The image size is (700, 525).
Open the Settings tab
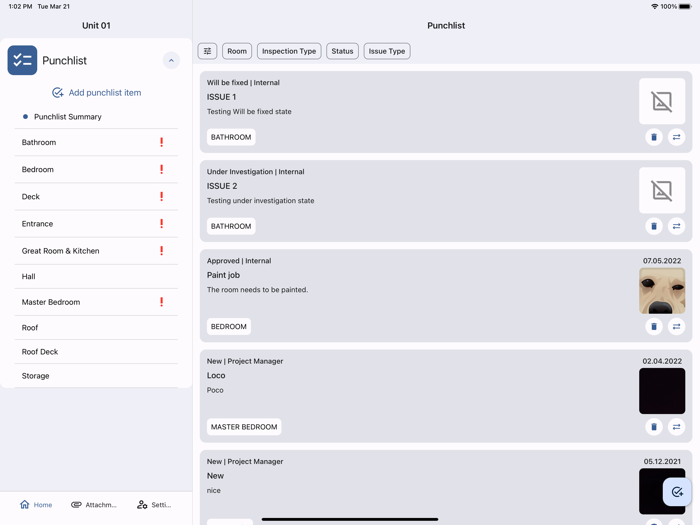pos(154,505)
